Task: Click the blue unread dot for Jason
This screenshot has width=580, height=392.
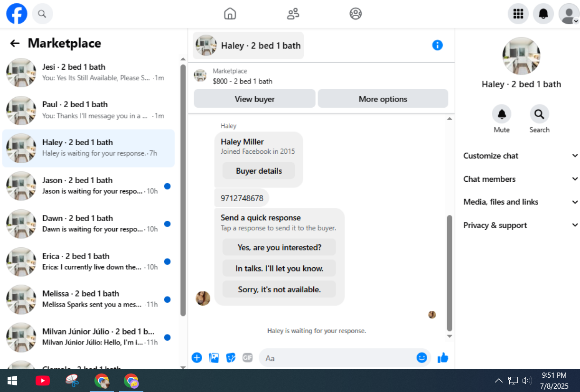Action: coord(167,186)
